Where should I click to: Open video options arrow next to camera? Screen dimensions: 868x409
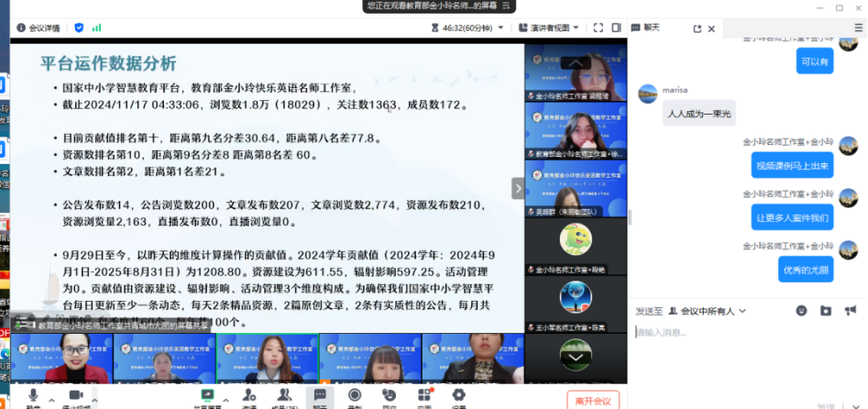click(94, 400)
